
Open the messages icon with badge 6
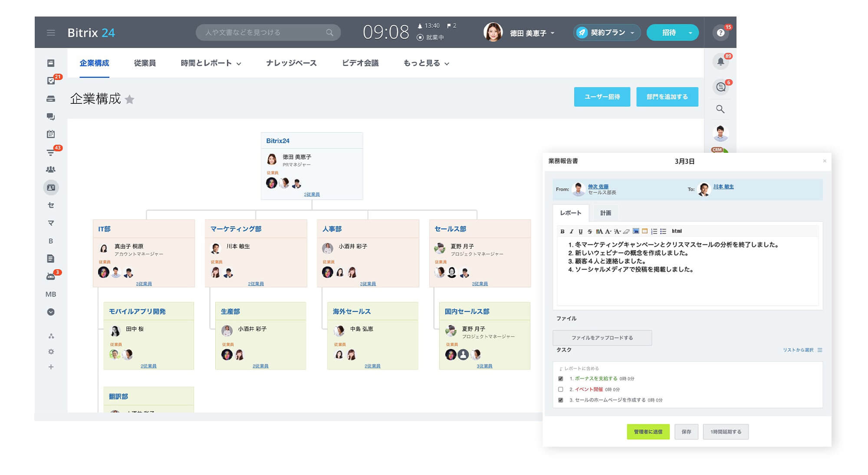[x=720, y=87]
